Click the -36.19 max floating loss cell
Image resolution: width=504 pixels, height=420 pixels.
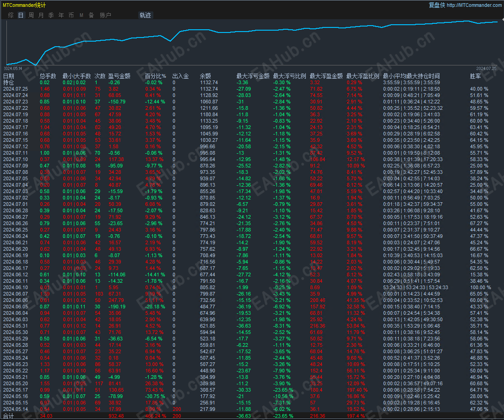pyautogui.click(x=244, y=307)
